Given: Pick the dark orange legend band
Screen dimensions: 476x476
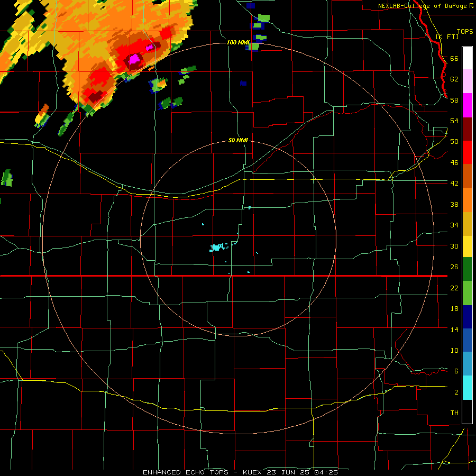Looking at the screenshot, I should tap(467, 176).
